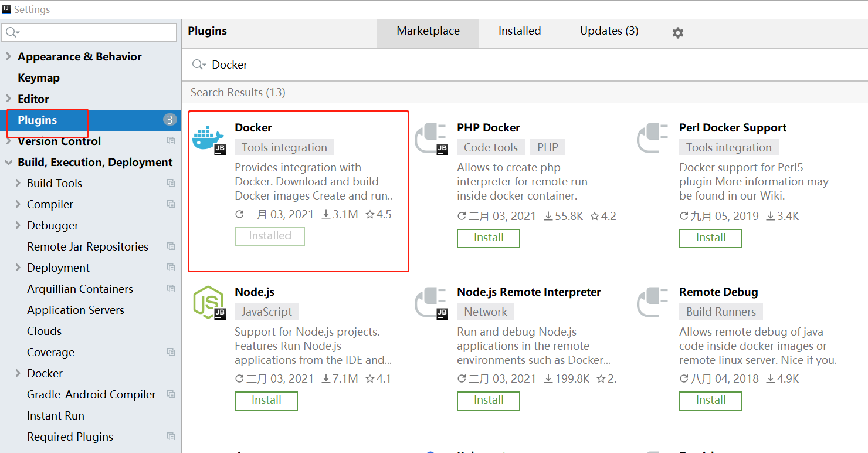This screenshot has height=453, width=868.
Task: Install the PHP Docker plugin
Action: pyautogui.click(x=488, y=238)
